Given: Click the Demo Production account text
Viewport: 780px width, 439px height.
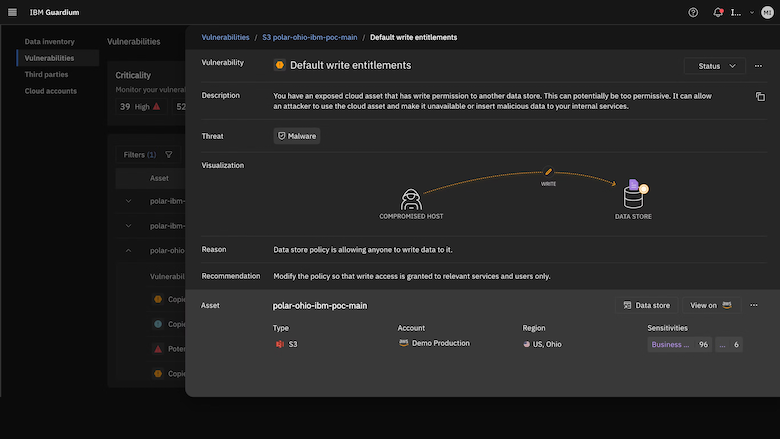Looking at the screenshot, I should (x=441, y=343).
